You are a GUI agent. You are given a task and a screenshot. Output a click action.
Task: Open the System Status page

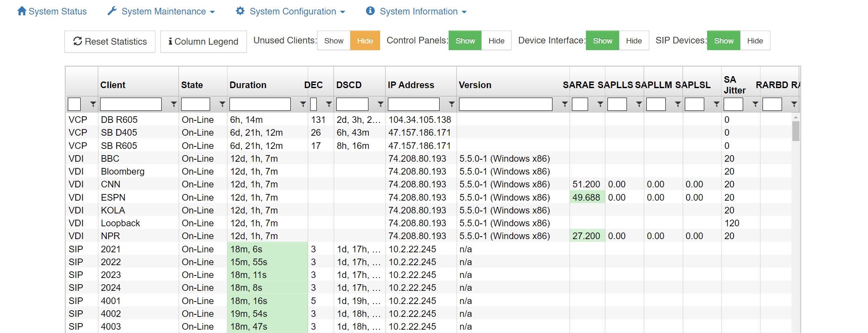click(52, 11)
